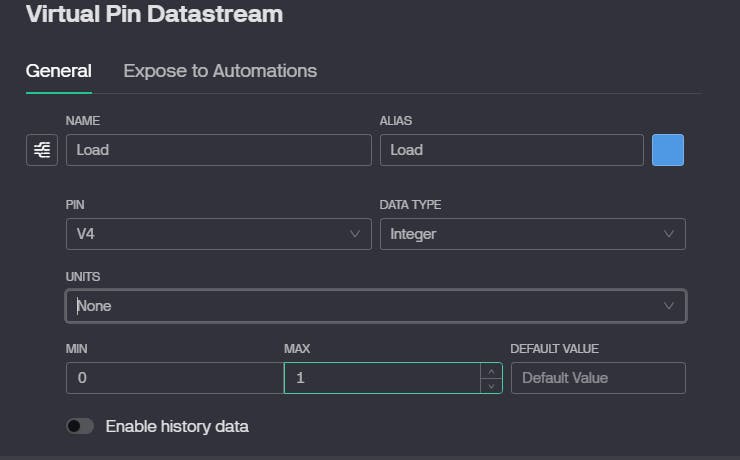Toggle the Enable history data switch
The width and height of the screenshot is (740, 460).
tap(80, 426)
